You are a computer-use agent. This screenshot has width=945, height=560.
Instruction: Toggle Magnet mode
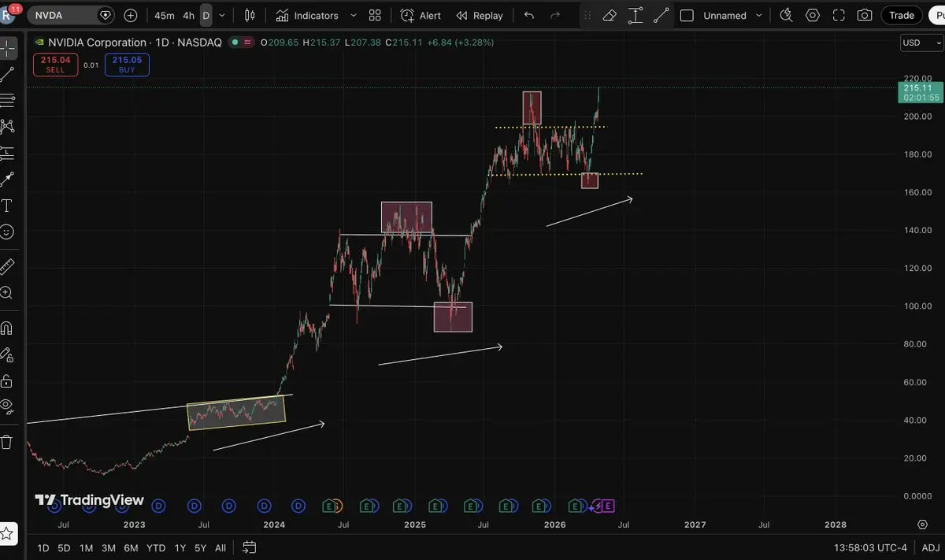click(7, 328)
